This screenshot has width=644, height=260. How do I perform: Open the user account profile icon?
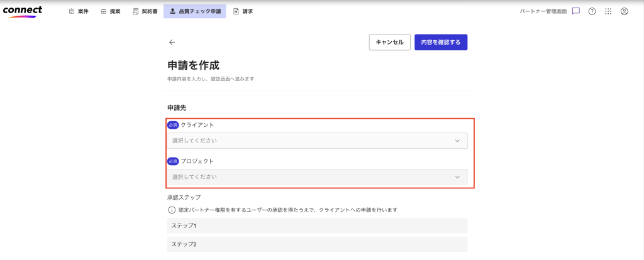click(624, 11)
